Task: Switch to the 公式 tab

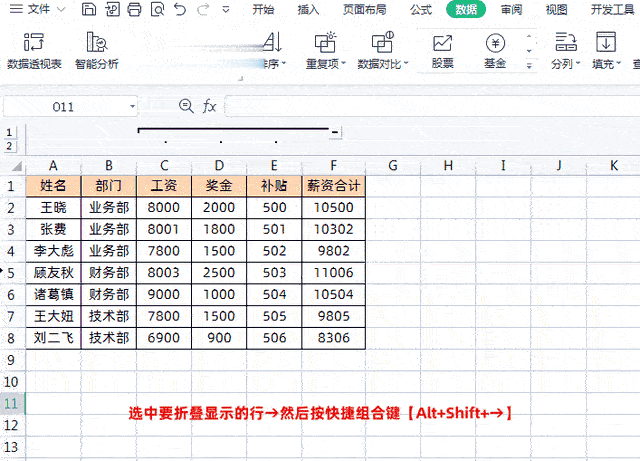Action: click(x=421, y=9)
